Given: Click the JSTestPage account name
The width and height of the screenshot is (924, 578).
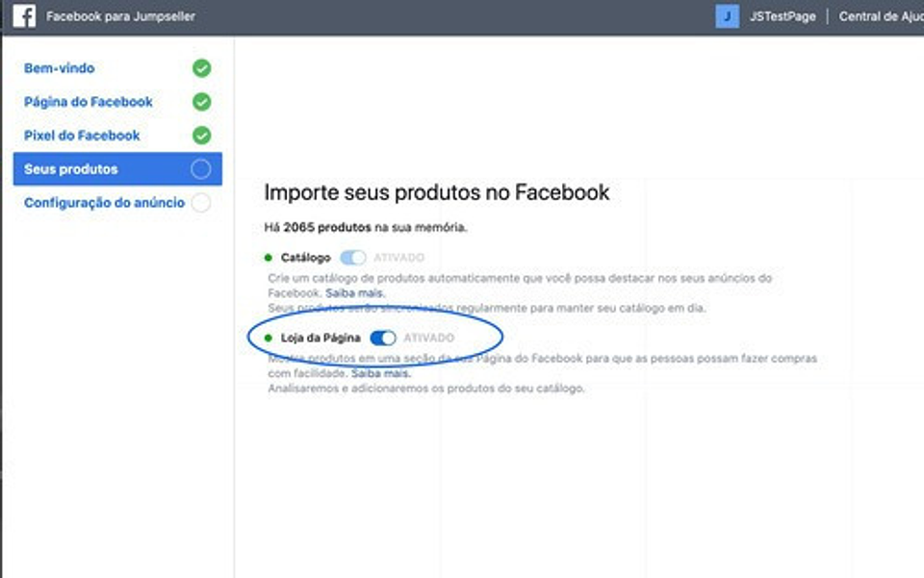Looking at the screenshot, I should pyautogui.click(x=782, y=16).
